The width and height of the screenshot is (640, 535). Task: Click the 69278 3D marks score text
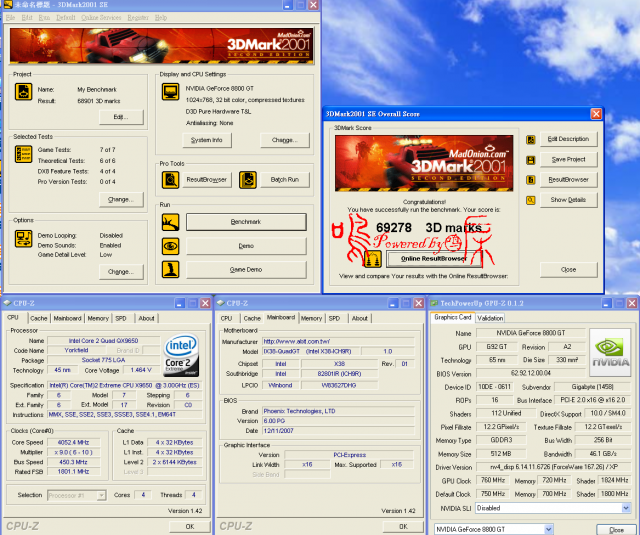[429, 227]
